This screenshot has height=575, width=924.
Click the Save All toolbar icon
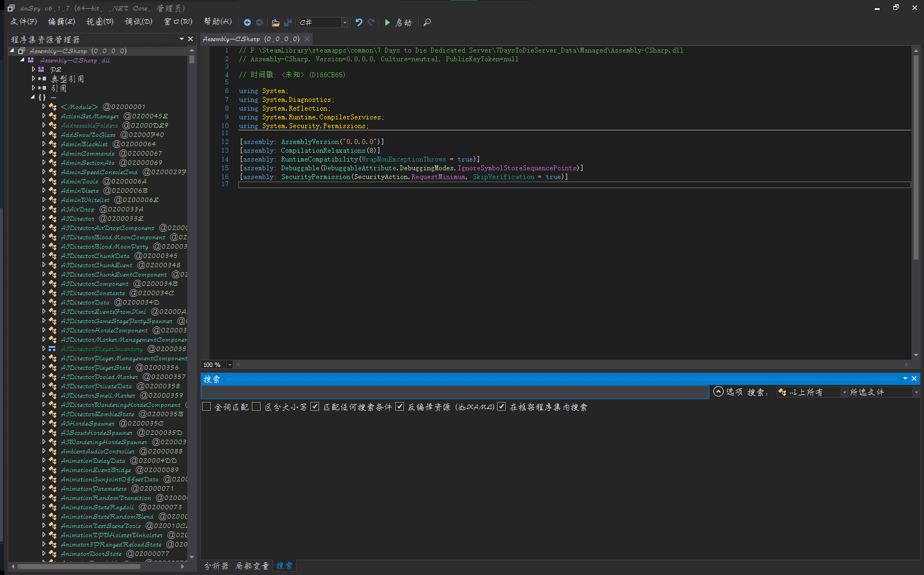click(x=288, y=22)
